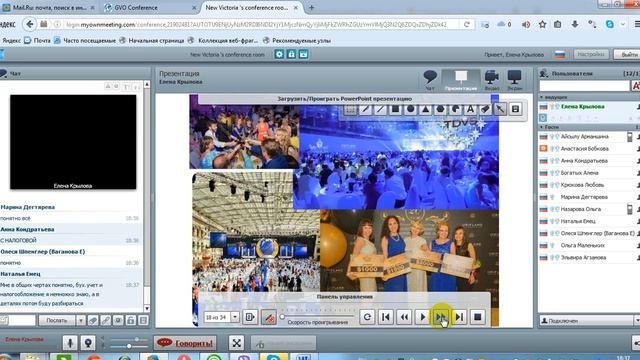Click the browser back arrow button
Screen dimensions: 640x360
click(29, 24)
